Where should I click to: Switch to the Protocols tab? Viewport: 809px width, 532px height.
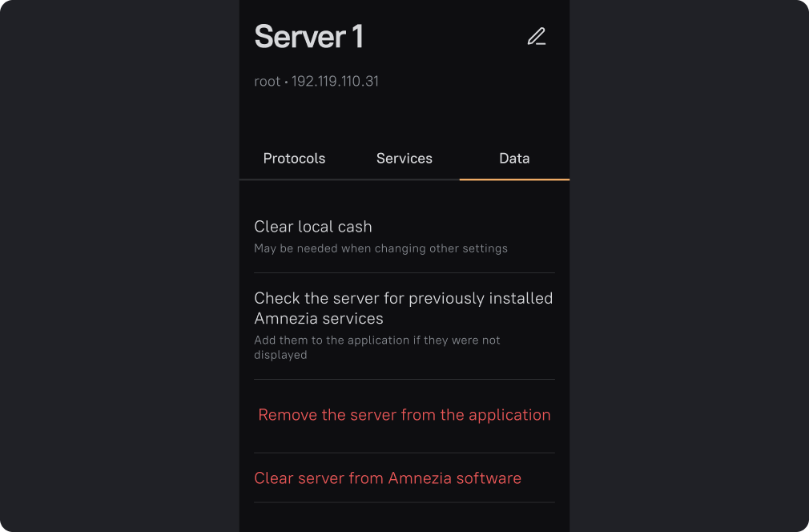[294, 159]
